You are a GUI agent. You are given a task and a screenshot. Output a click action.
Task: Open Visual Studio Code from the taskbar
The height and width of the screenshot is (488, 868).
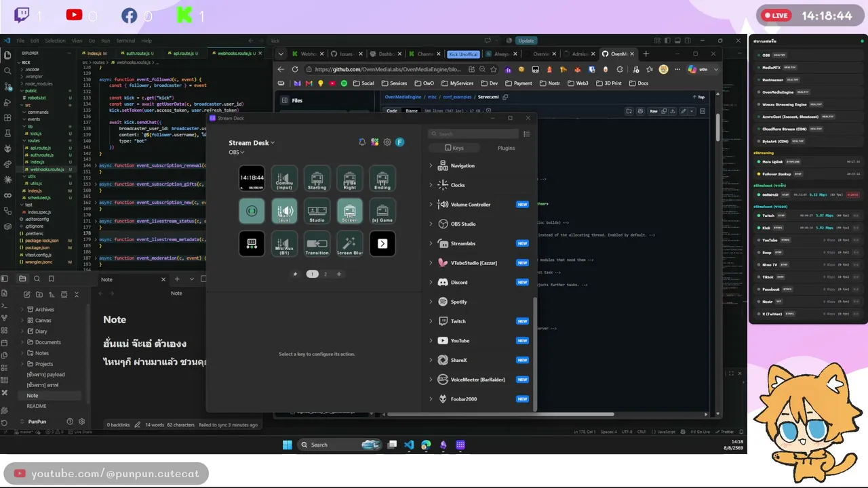click(408, 445)
